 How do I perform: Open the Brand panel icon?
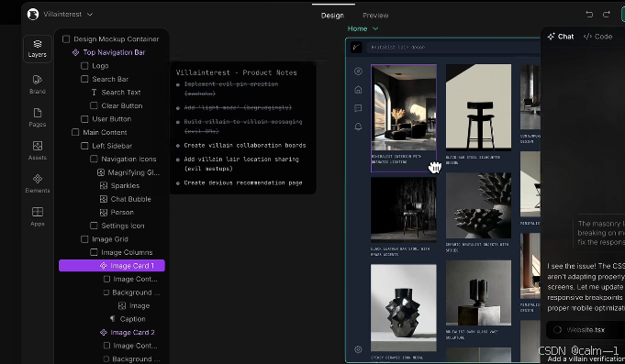pos(38,80)
